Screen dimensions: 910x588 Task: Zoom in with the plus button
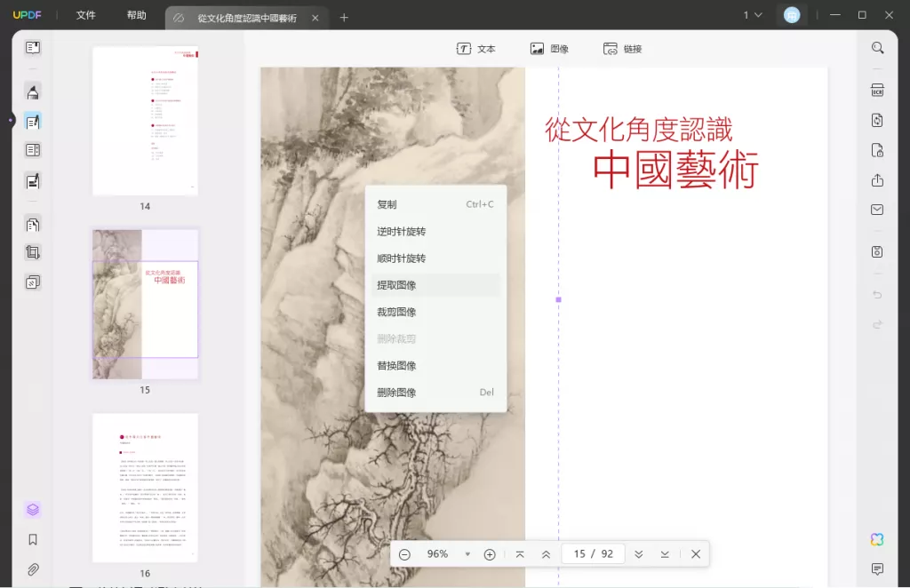(490, 554)
